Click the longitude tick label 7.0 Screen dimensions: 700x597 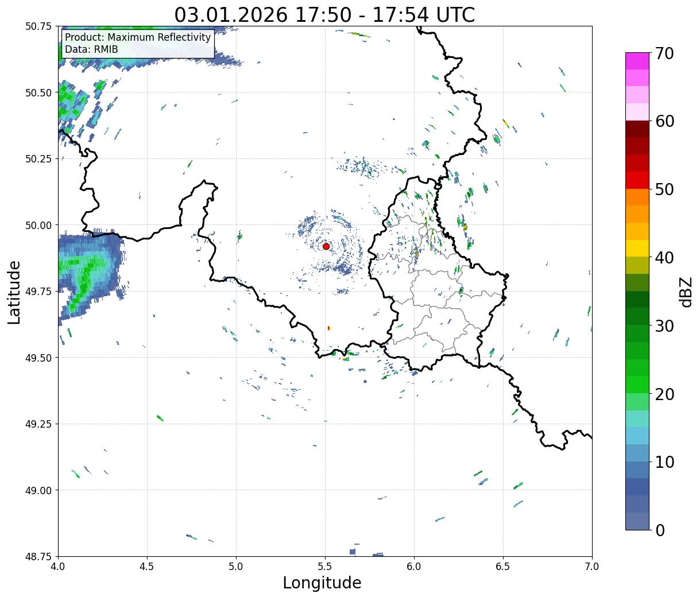(x=592, y=566)
